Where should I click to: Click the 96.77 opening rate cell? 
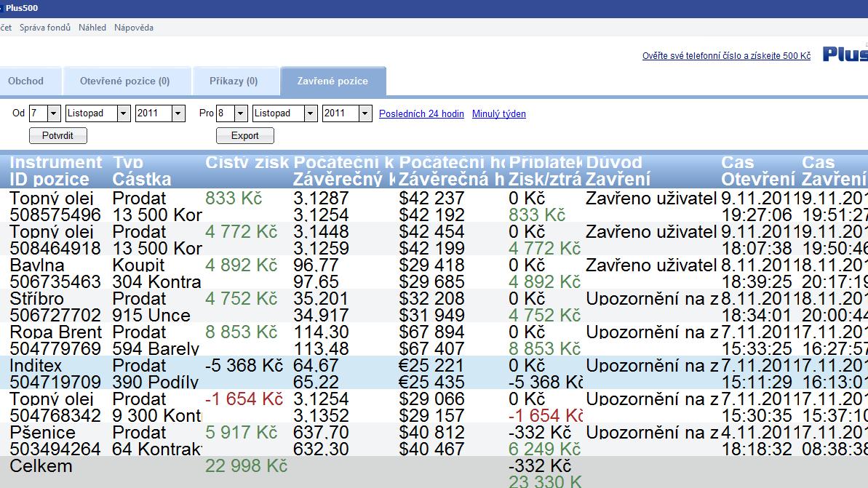point(316,265)
